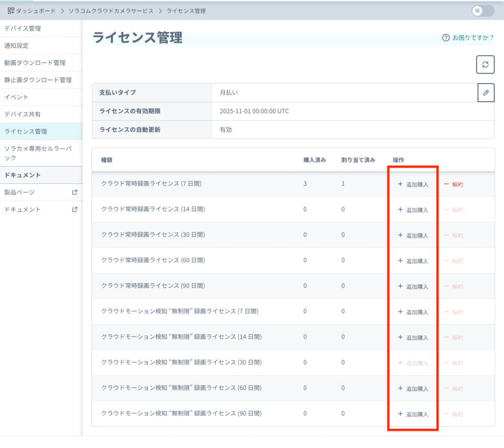Click 追加購入 for モーション検知 90日間 license
504x448 pixels.
click(x=413, y=414)
